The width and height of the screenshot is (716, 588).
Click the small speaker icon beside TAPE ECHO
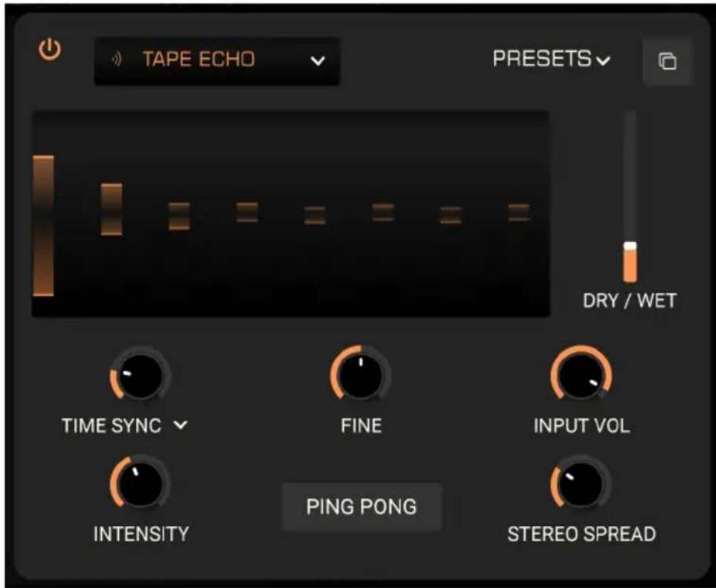click(117, 60)
